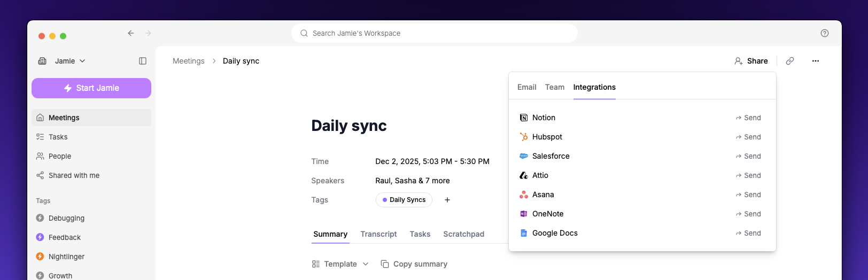Send meeting to OneNote
Viewport: 868px width, 280px height.
point(748,214)
